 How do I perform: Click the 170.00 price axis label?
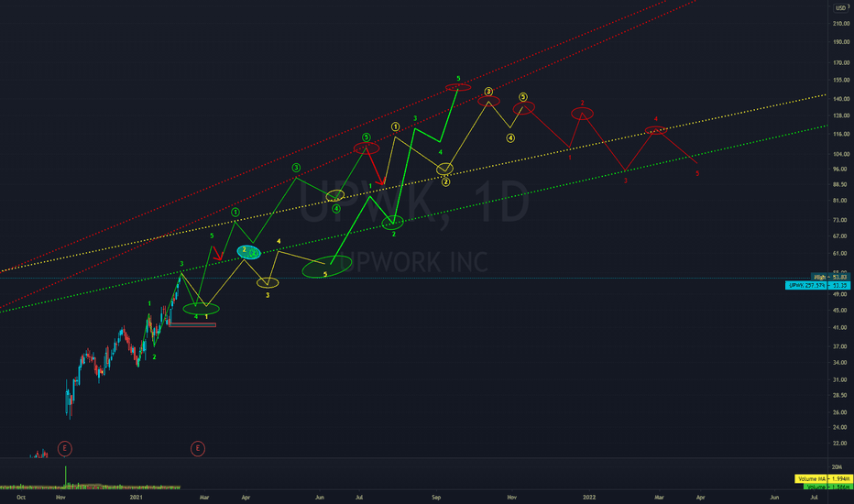click(841, 62)
